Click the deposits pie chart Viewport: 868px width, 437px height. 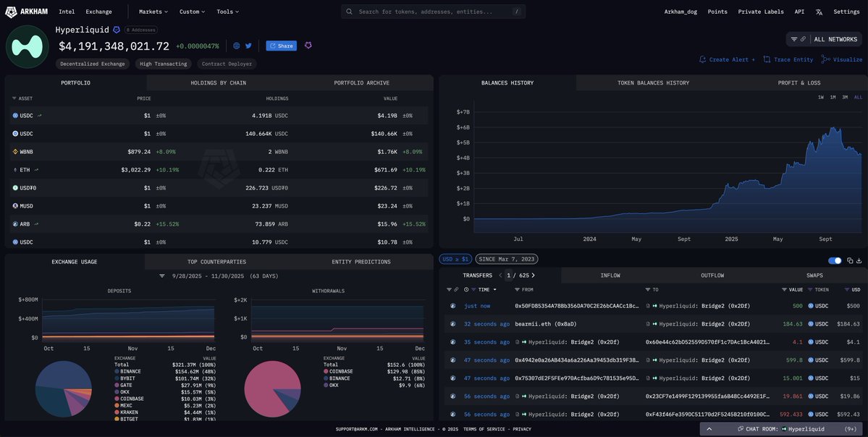[64, 389]
